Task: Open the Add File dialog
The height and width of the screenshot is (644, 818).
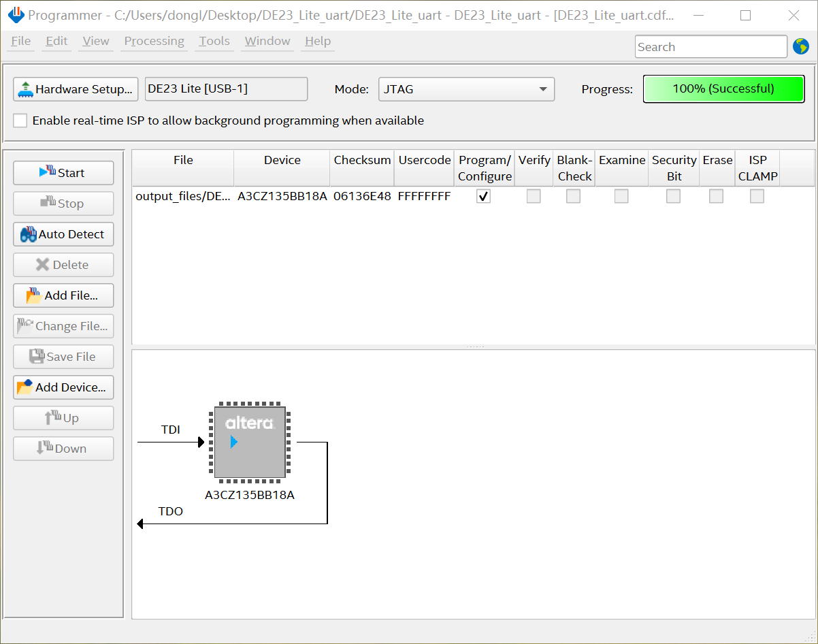Action: pyautogui.click(x=63, y=295)
